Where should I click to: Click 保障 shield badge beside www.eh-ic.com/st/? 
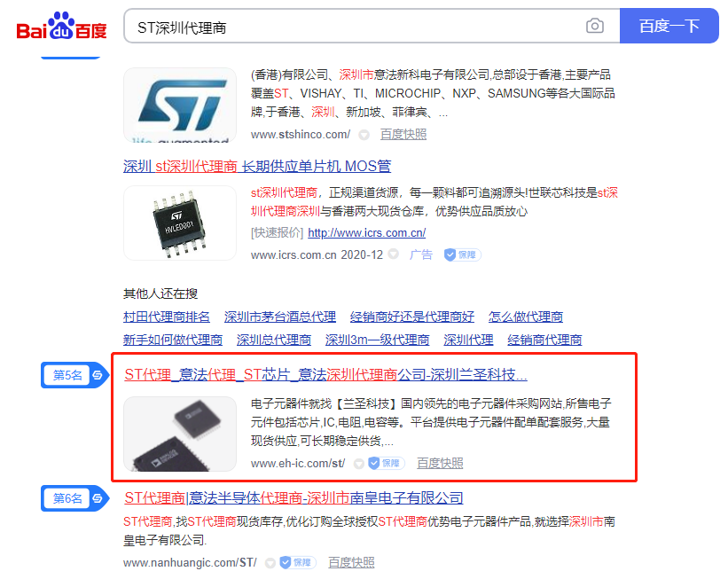(x=387, y=463)
